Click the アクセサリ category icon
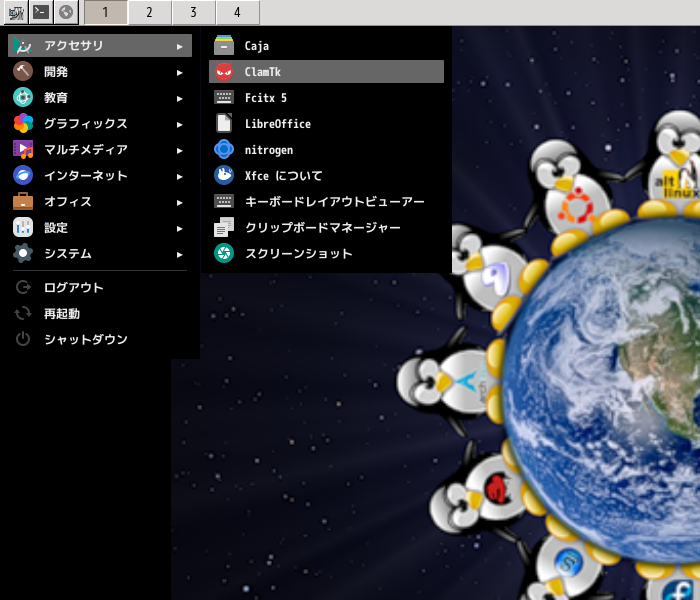The width and height of the screenshot is (700, 600). click(23, 46)
